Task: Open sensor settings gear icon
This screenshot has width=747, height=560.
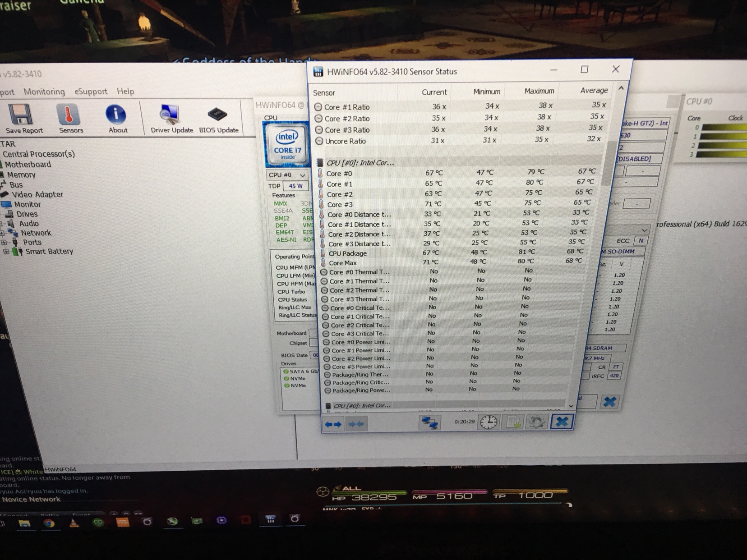Action: coord(537,422)
